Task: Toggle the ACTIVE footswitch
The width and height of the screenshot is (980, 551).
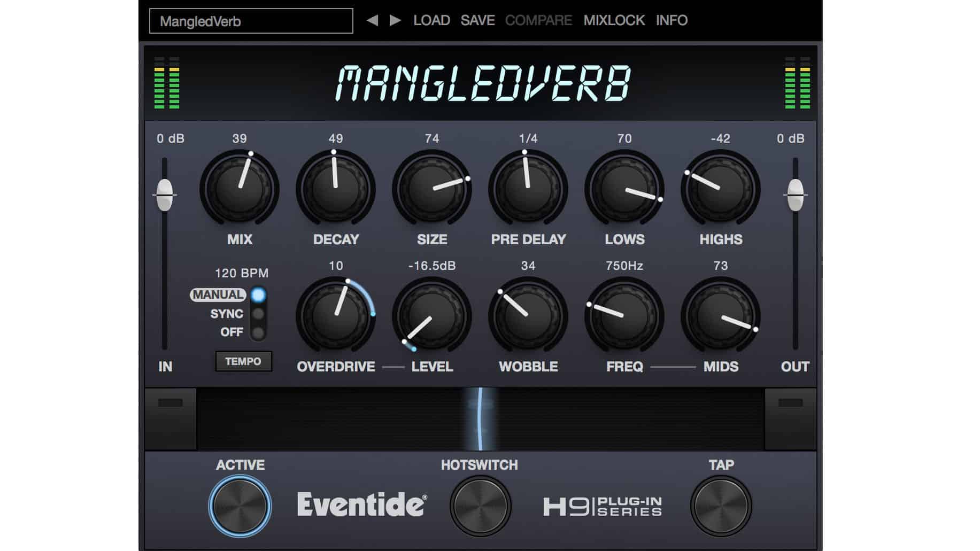Action: 240,506
